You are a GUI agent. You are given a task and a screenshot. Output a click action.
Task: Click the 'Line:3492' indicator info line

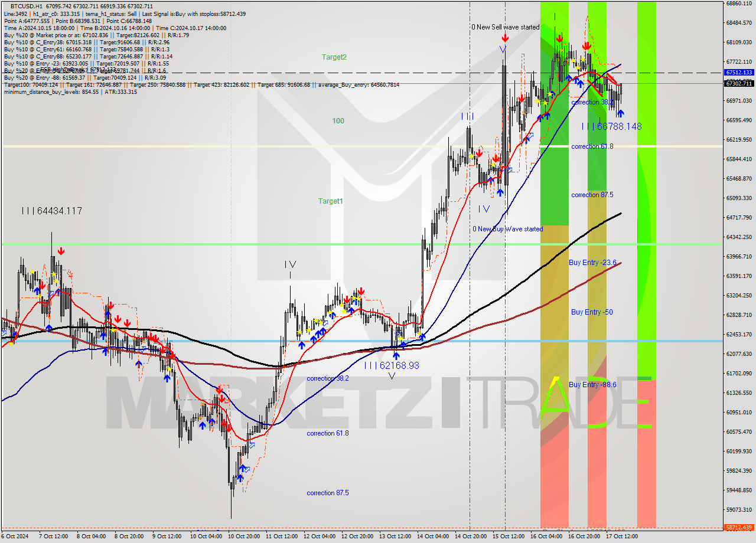125,14
